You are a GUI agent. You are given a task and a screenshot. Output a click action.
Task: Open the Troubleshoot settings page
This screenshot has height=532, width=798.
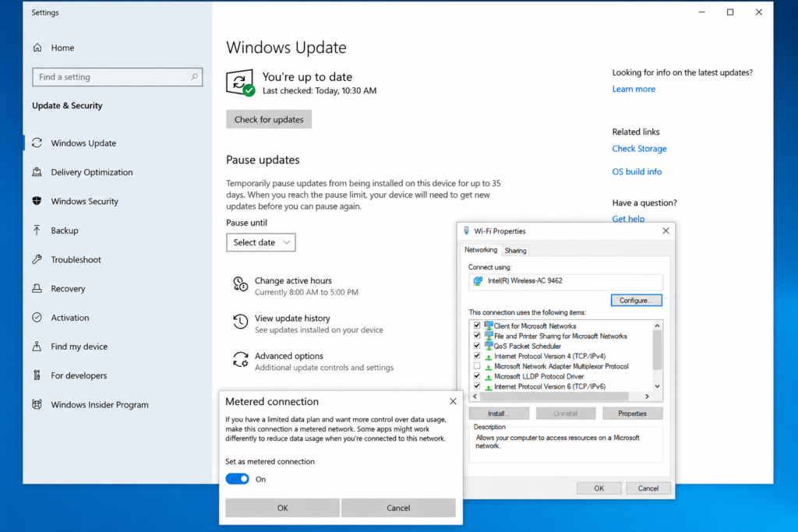(x=76, y=259)
